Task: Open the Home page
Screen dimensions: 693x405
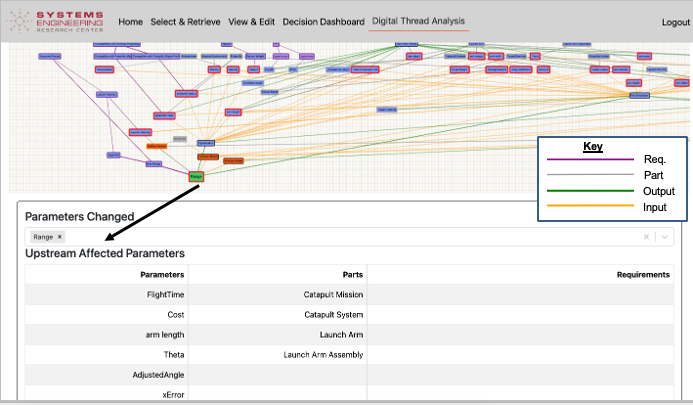Action: [x=131, y=21]
